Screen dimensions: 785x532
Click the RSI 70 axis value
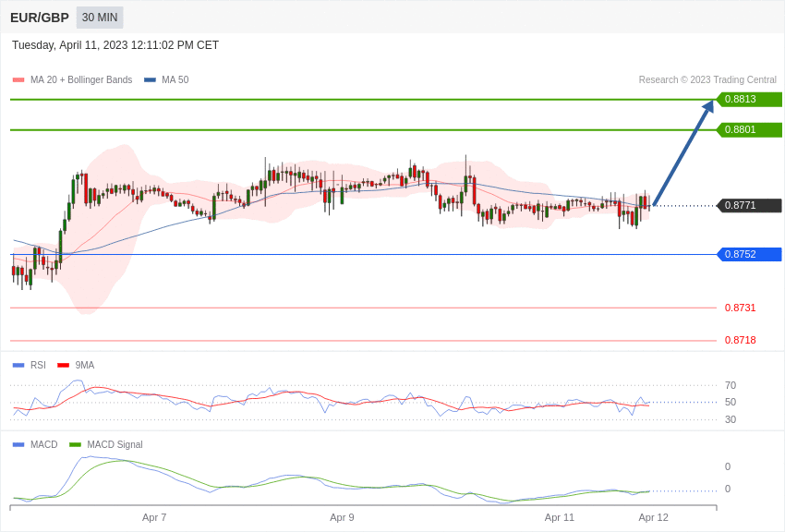(x=731, y=385)
